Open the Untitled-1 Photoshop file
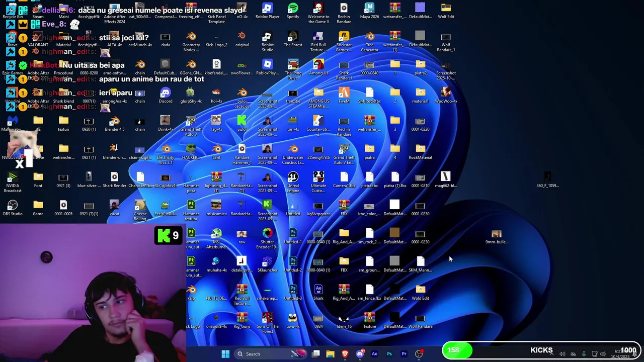 coord(293,236)
